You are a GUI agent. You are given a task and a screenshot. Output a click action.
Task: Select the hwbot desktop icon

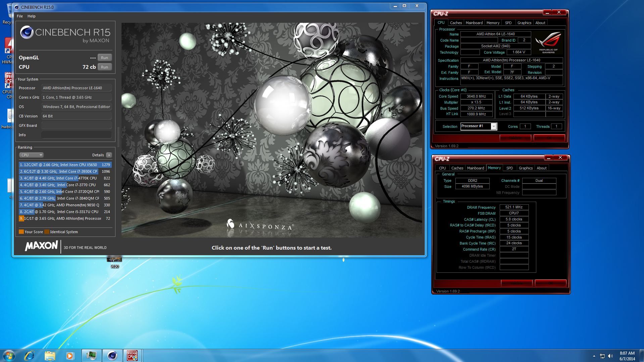coord(7,118)
